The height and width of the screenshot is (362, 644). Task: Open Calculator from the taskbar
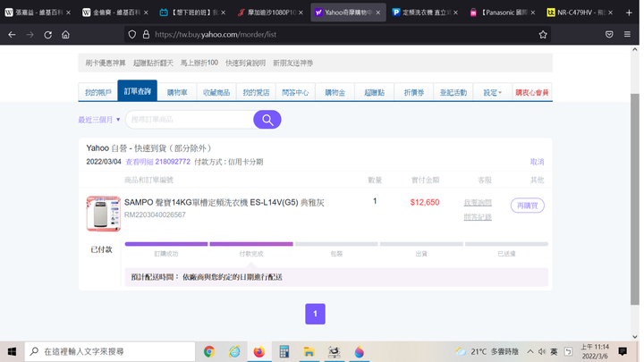pyautogui.click(x=284, y=352)
